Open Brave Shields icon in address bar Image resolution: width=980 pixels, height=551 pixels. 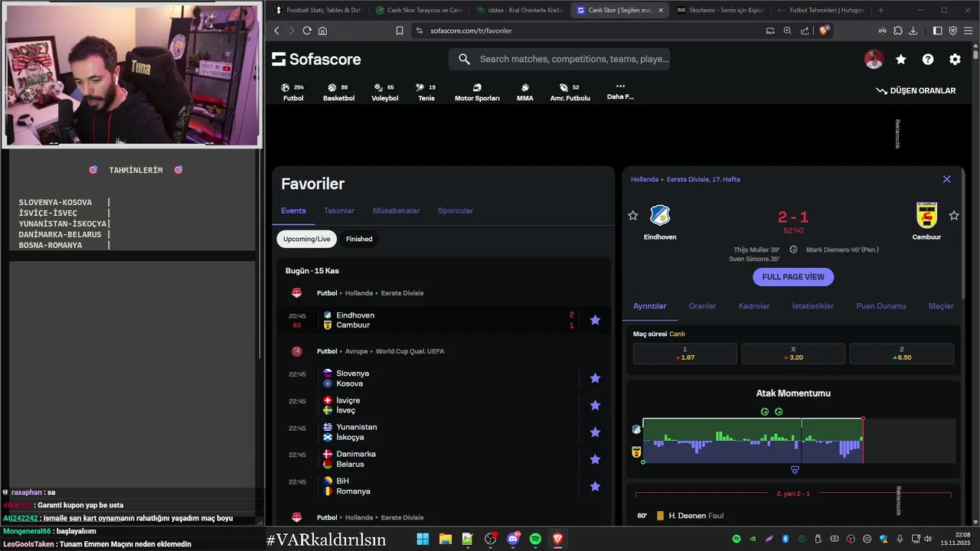pos(824,31)
